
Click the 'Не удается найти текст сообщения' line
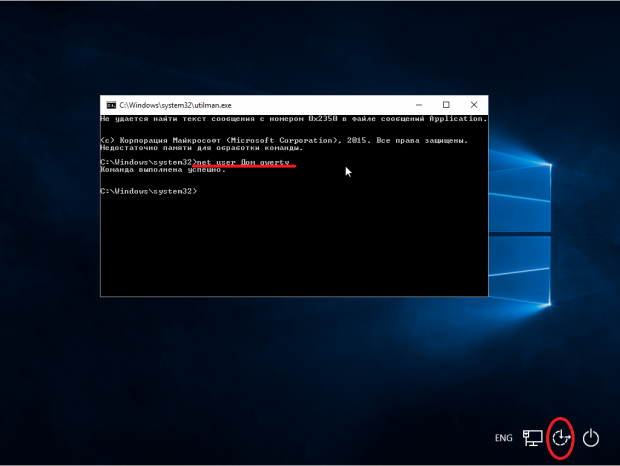[293, 119]
